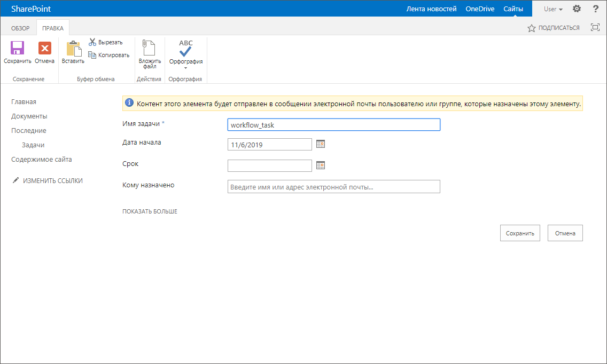Open the Due Date calendar picker

click(321, 165)
